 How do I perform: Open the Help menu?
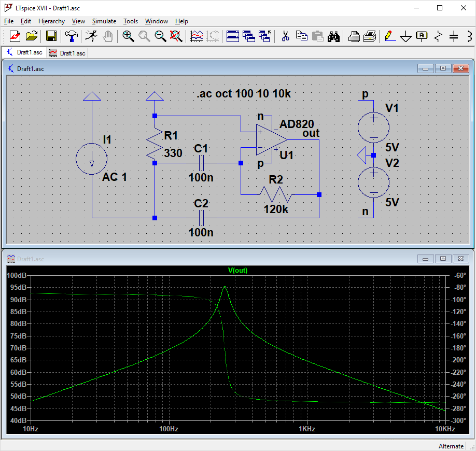pos(181,21)
